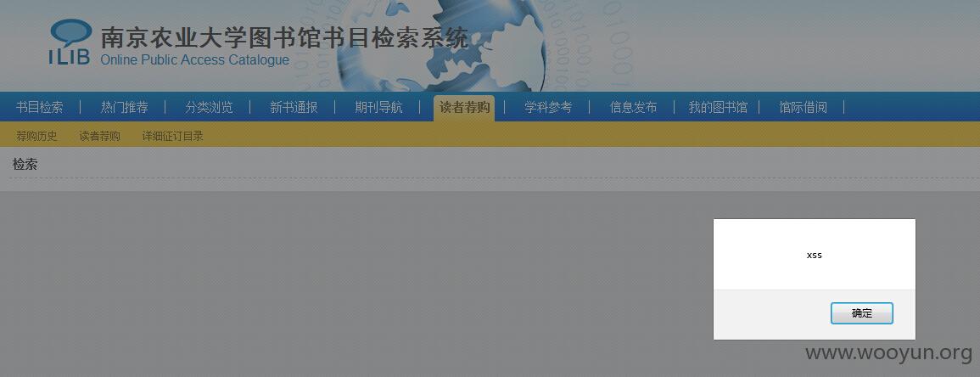Confirm the xss alert with 确定
Viewport: 980px width, 377px height.
861,313
